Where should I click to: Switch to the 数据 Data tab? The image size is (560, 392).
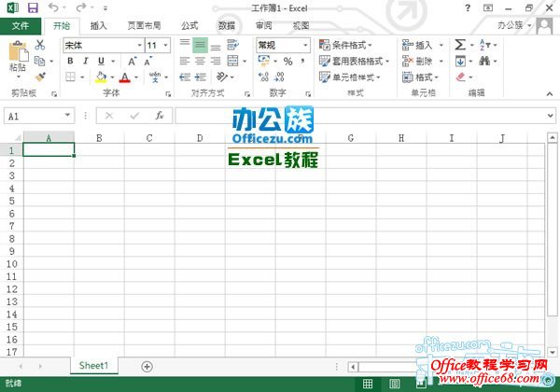(227, 26)
